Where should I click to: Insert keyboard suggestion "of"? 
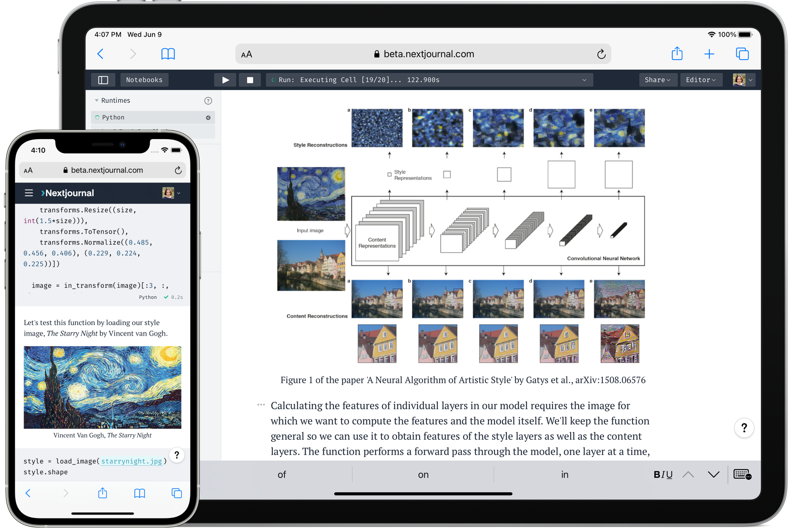point(282,475)
